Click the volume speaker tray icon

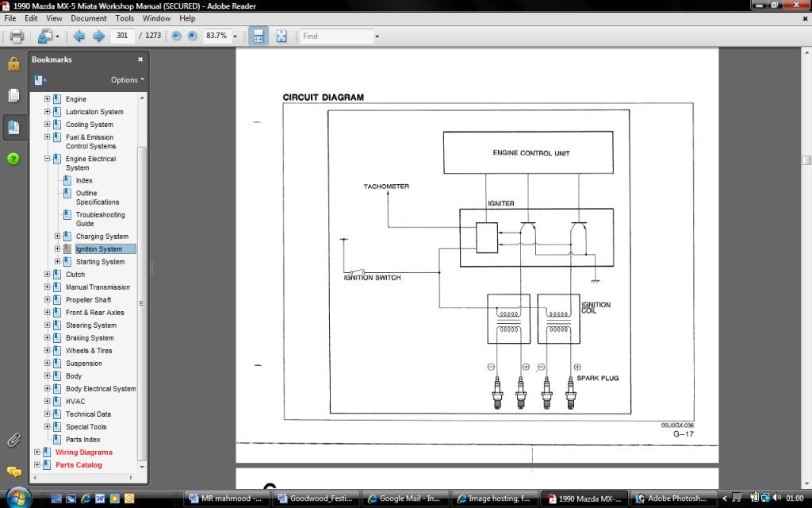point(776,498)
